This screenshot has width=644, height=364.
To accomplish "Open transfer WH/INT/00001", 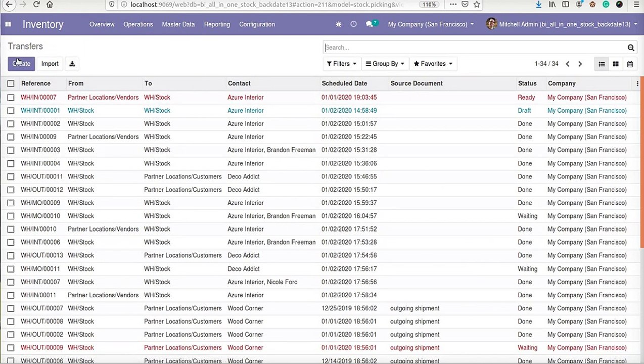I will tap(40, 110).
